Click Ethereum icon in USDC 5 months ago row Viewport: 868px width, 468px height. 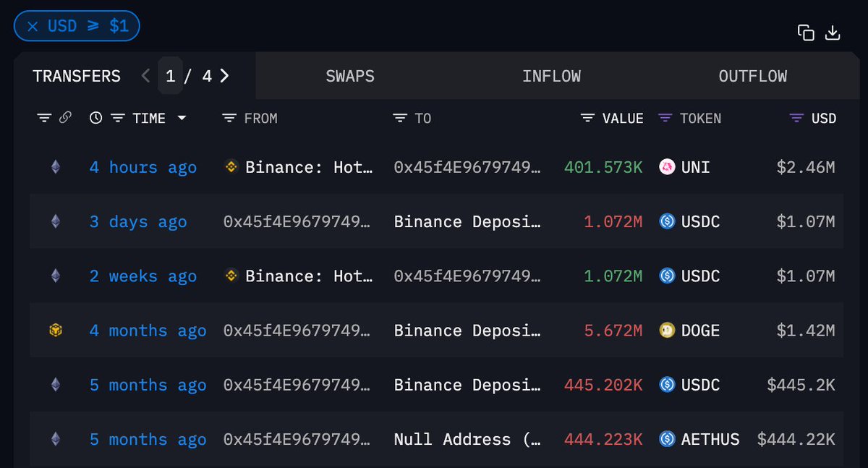[x=56, y=385]
